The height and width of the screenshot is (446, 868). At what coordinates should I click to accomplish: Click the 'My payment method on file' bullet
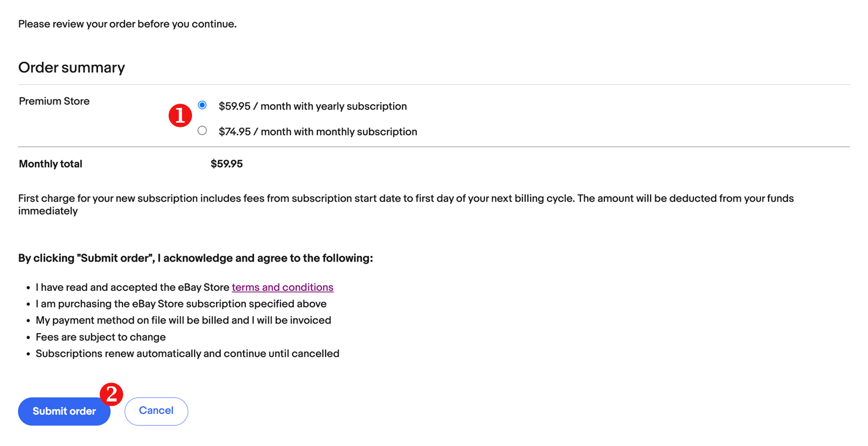pos(183,320)
